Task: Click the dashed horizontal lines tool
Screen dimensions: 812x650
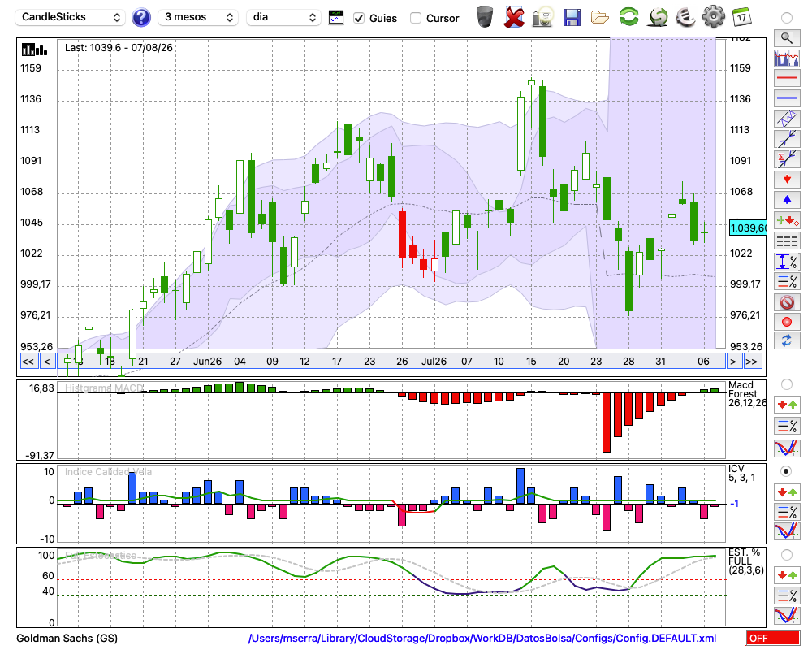Action: click(x=787, y=240)
